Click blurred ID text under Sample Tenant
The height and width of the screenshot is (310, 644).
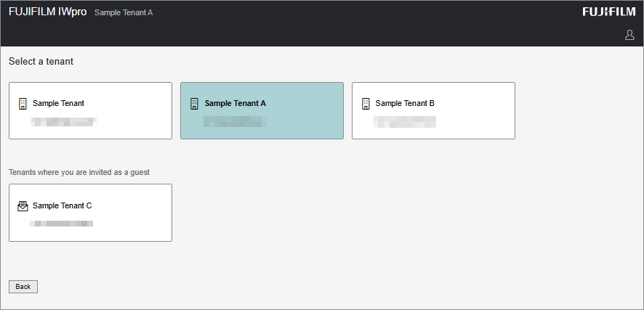64,122
